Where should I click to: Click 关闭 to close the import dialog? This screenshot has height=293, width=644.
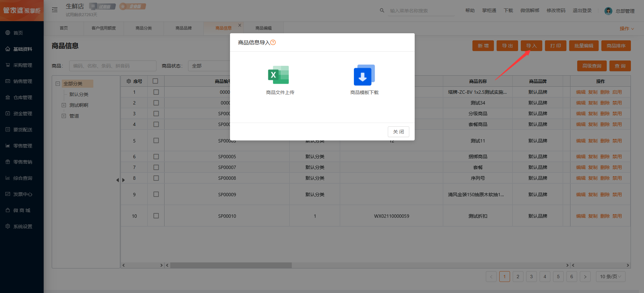click(399, 132)
